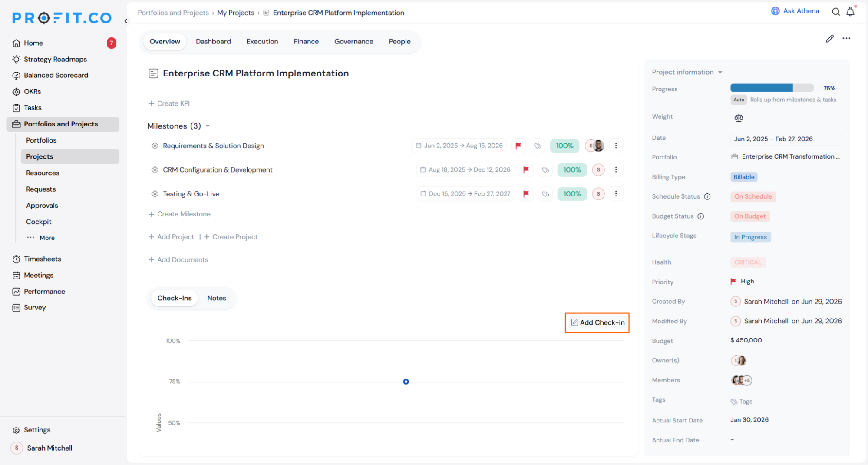Switch to the Notes tab
868x465 pixels.
click(x=217, y=298)
